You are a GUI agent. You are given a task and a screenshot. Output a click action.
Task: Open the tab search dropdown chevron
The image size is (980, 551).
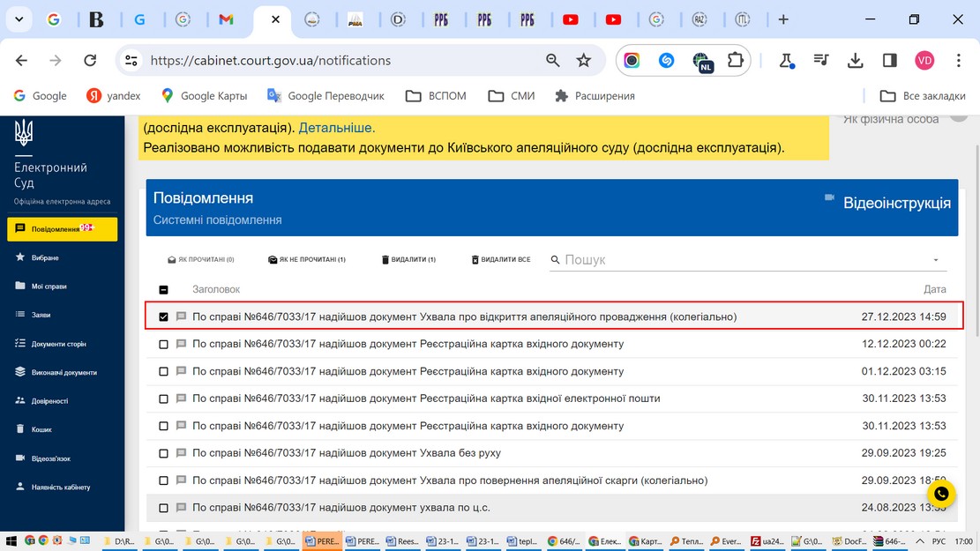pos(19,19)
